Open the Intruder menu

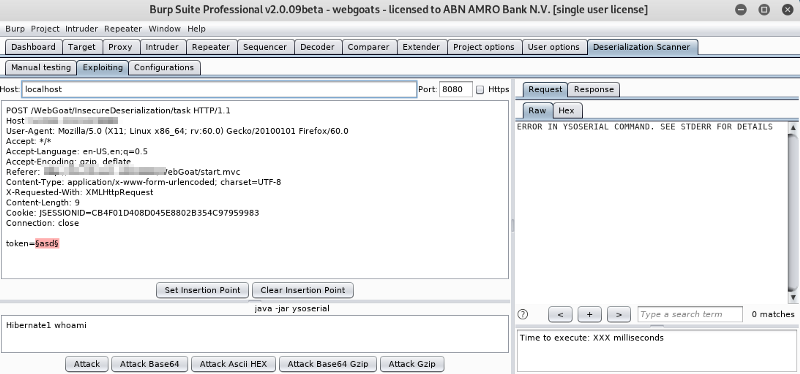82,29
